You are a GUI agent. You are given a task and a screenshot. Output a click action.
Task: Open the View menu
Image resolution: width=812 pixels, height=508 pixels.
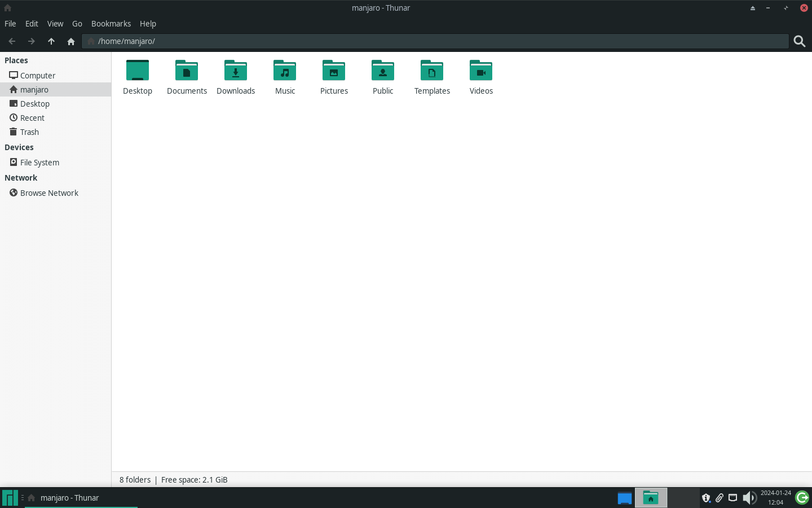(55, 23)
